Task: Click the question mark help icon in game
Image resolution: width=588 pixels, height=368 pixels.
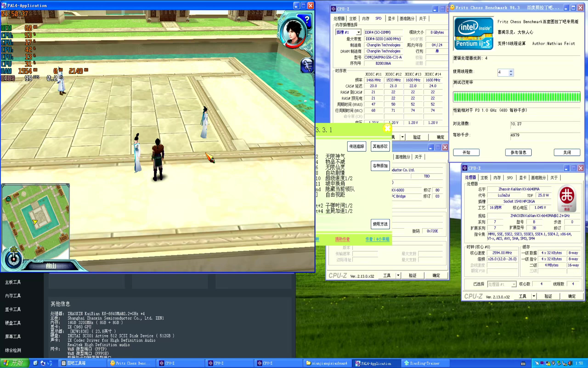Action: point(307,20)
